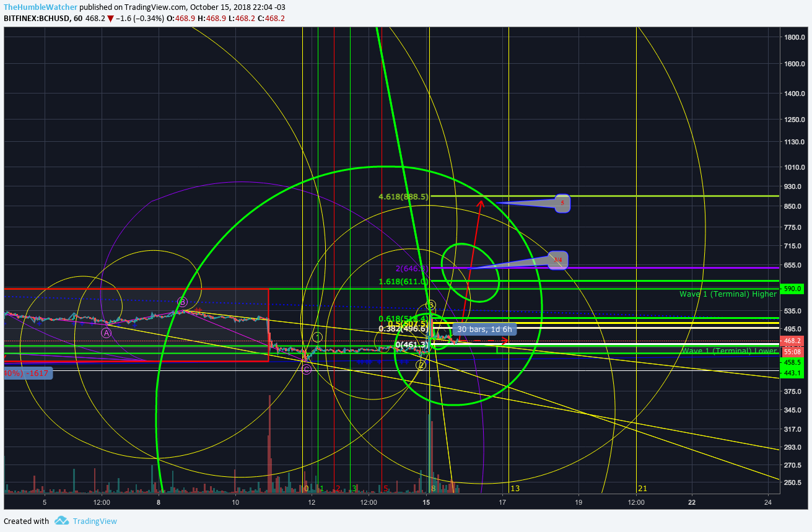Select the yellow circled 2 wave marker

421,365
